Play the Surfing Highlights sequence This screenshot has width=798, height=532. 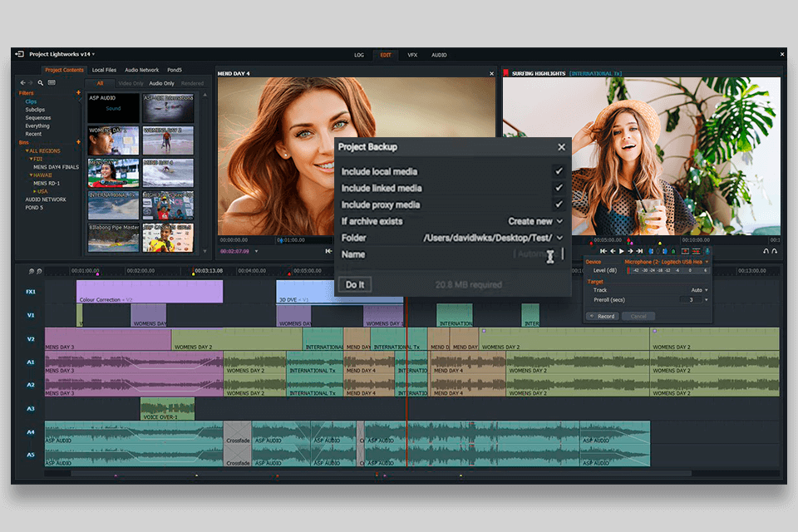click(x=622, y=251)
